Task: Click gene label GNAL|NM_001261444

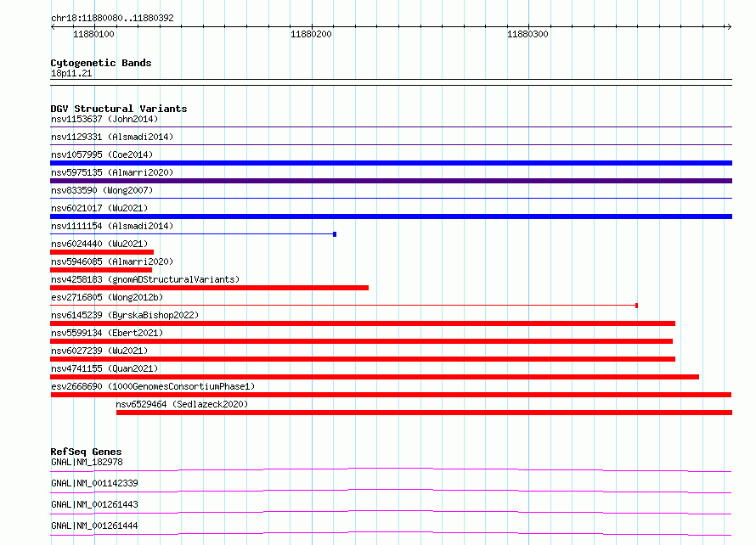Action: point(94,525)
